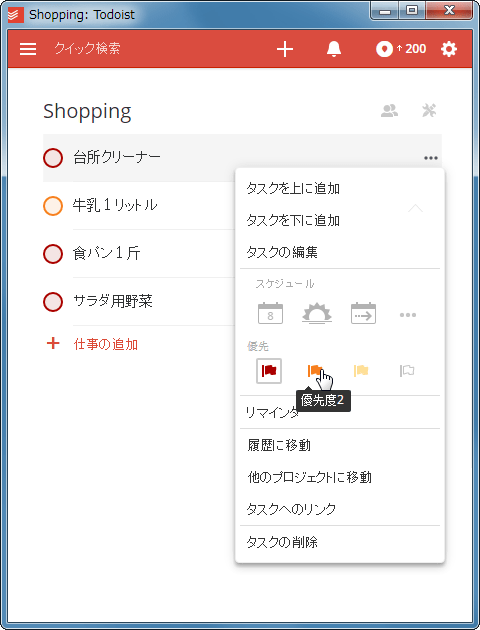Click the Shopping project title
The width and height of the screenshot is (480, 630).
[x=87, y=112]
